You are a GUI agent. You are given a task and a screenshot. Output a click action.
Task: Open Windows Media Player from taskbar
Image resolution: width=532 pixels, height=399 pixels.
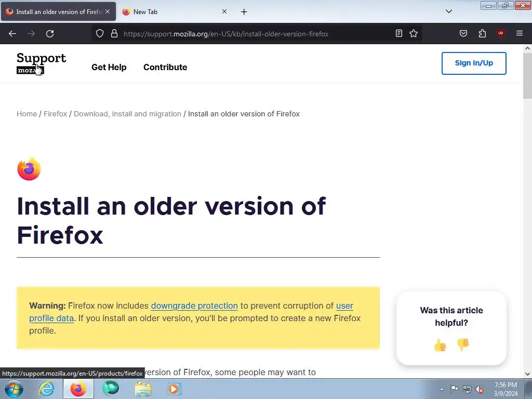pos(175,389)
